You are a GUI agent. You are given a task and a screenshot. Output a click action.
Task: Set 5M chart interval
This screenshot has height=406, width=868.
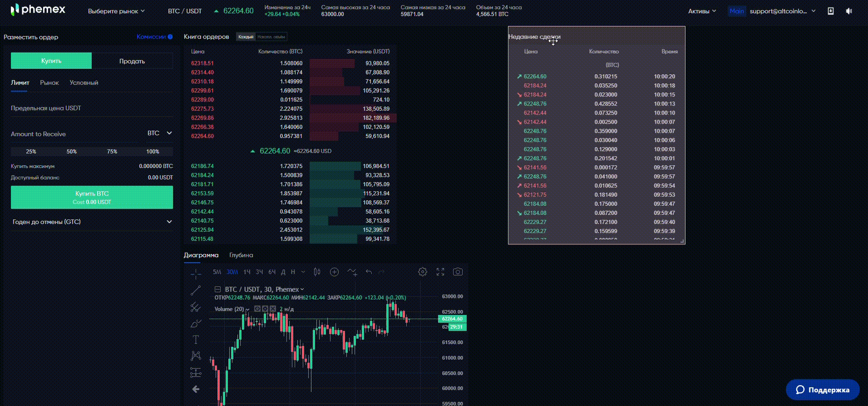pos(217,272)
